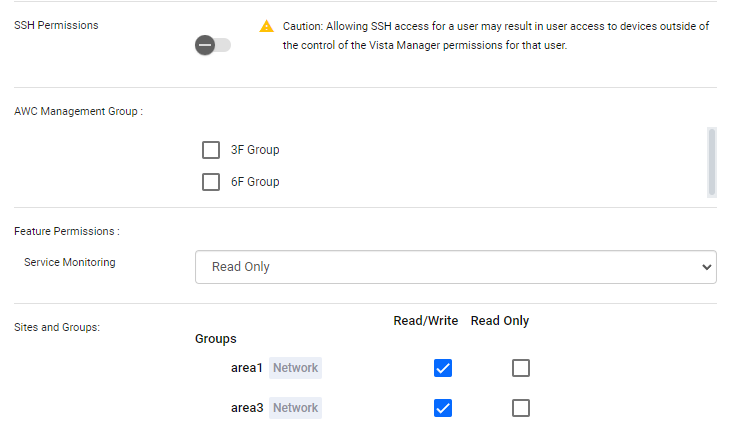Enable the 6F Group checkbox
Image resolution: width=729 pixels, height=434 pixels.
coord(211,182)
